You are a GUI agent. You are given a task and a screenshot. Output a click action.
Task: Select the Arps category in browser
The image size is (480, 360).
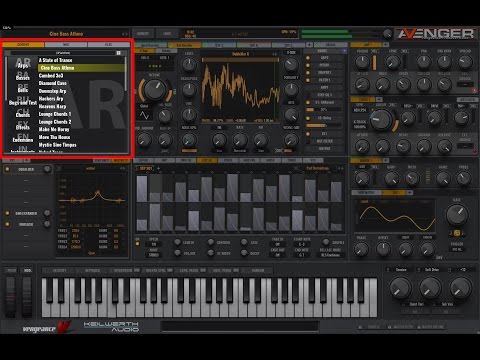[x=23, y=63]
